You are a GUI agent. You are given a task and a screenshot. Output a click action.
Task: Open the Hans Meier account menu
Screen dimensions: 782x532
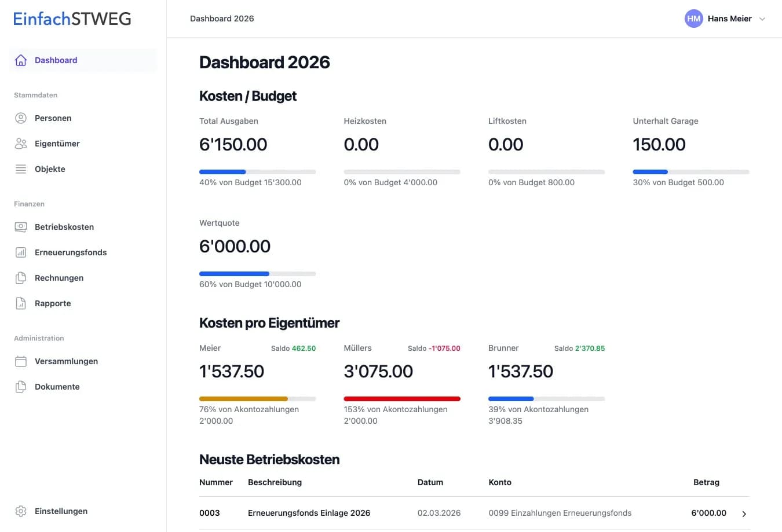tap(729, 19)
